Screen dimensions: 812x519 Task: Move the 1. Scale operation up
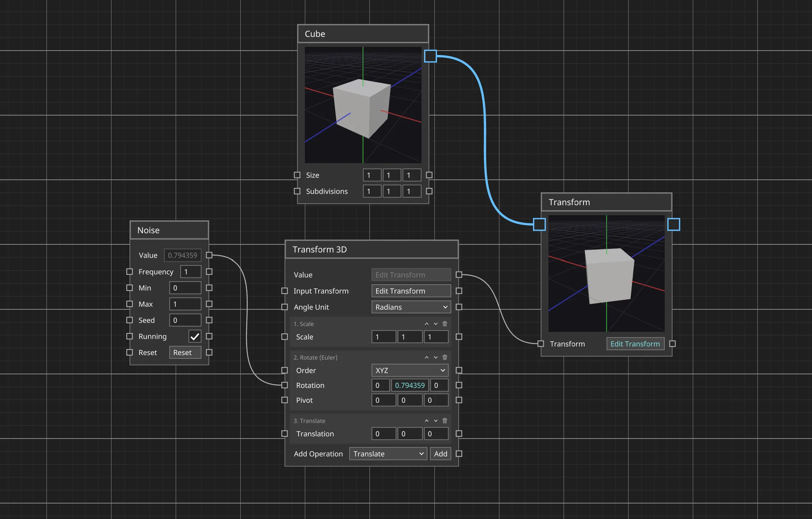coord(427,324)
